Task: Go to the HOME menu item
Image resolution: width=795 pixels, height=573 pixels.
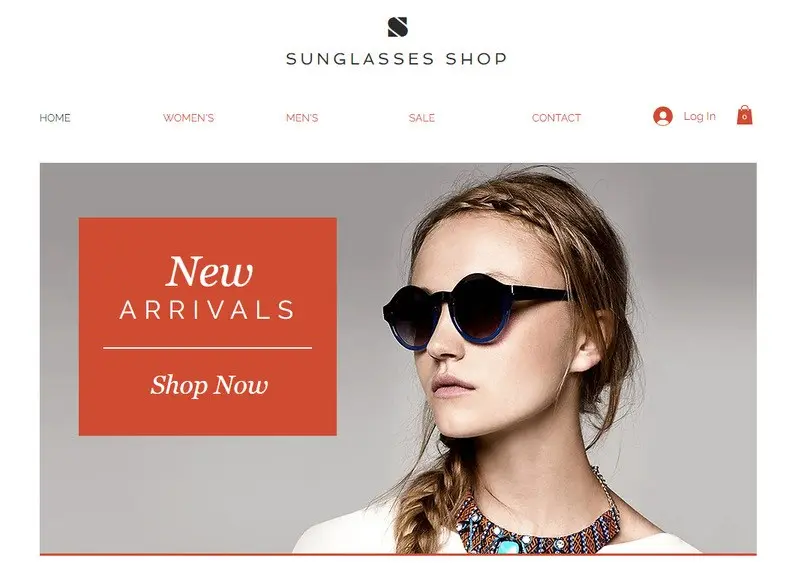Action: (55, 118)
